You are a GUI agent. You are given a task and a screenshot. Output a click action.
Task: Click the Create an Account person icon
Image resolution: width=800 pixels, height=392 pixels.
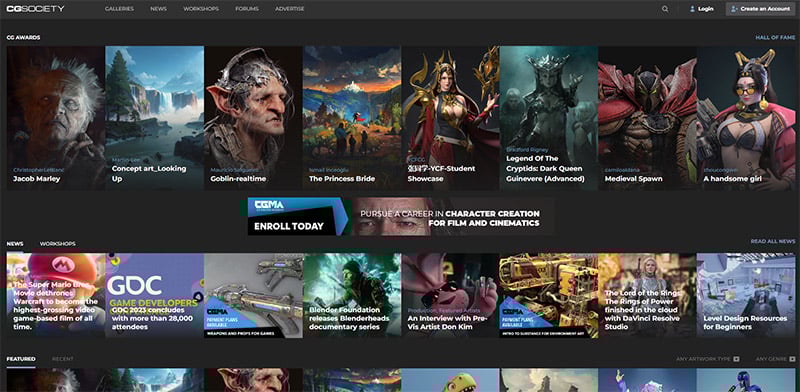tap(734, 9)
